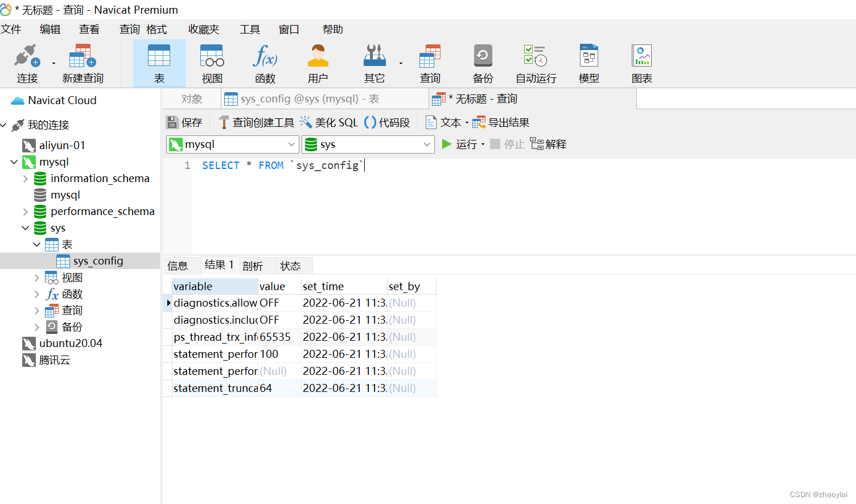Open the Tools (工具) menu
The image size is (856, 504).
[250, 30]
